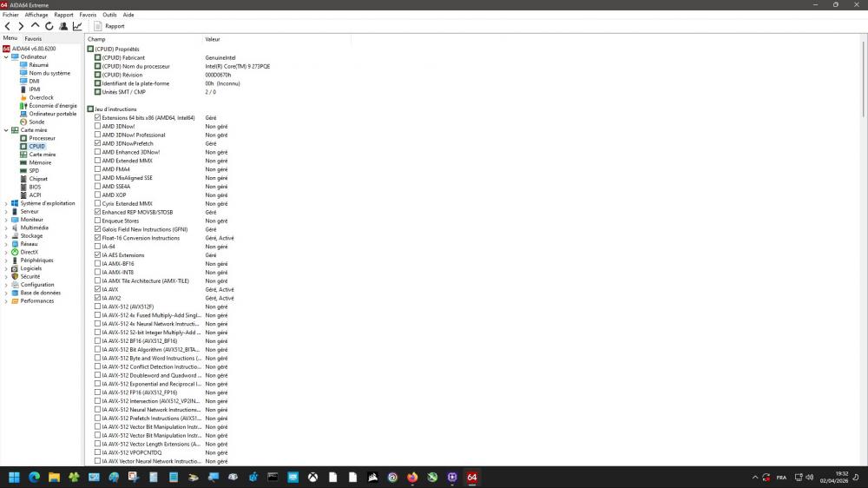Select Sonde sensor item in tree
This screenshot has width=868, height=488.
[x=36, y=122]
